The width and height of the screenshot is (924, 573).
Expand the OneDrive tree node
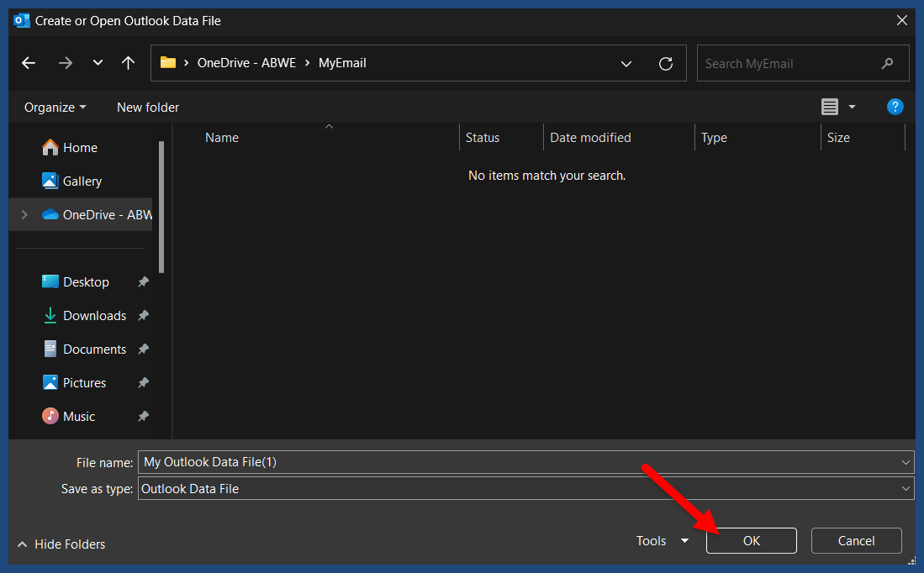click(24, 215)
